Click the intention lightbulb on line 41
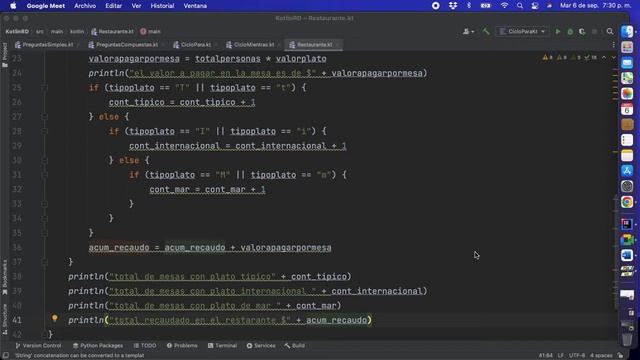Image resolution: width=640 pixels, height=360 pixels. (55, 319)
